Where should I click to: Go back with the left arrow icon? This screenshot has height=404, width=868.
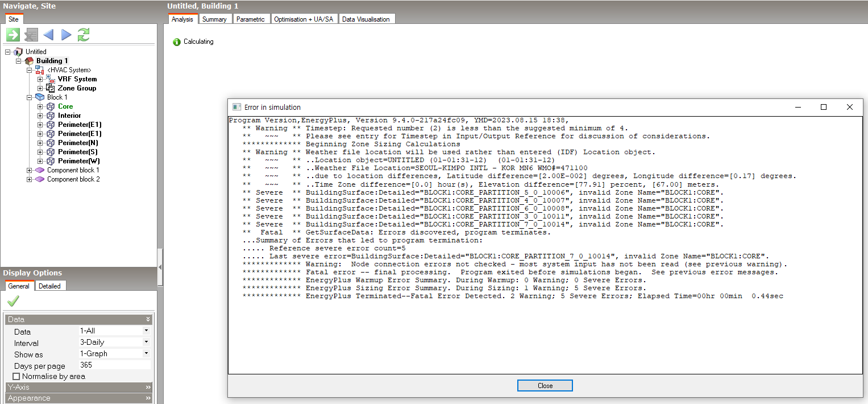[48, 35]
